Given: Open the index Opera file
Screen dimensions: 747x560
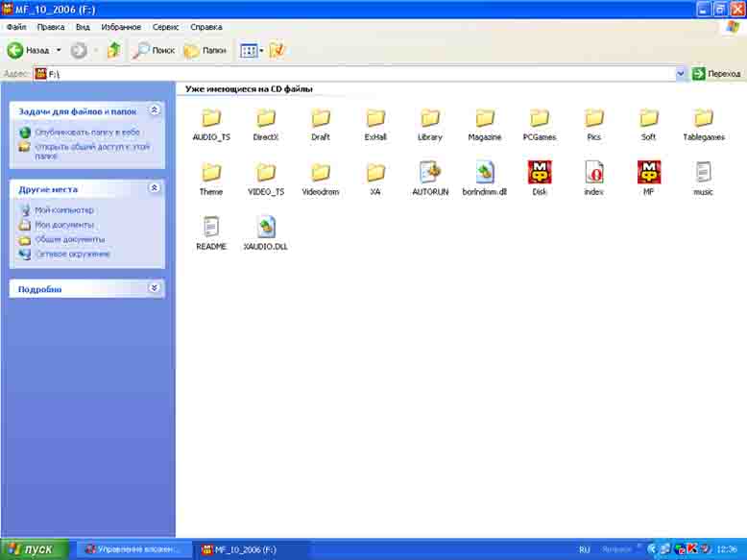Looking at the screenshot, I should pyautogui.click(x=593, y=173).
